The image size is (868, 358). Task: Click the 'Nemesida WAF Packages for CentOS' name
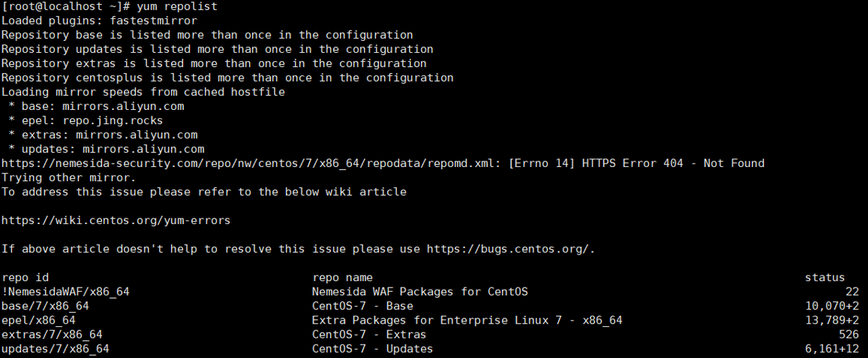420,292
